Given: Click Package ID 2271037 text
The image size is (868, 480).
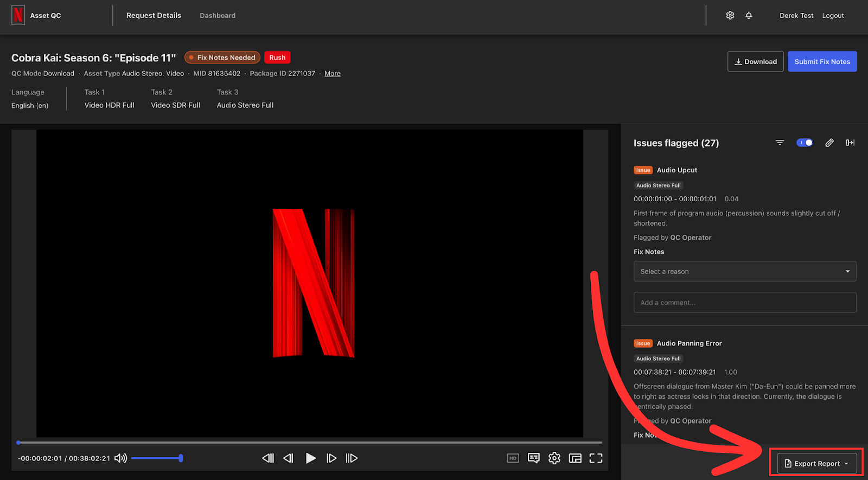Looking at the screenshot, I should point(282,73).
